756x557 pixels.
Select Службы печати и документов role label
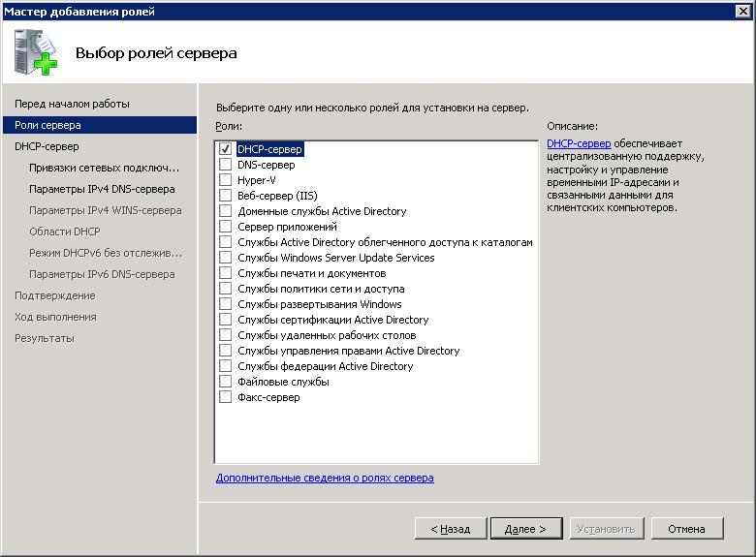pyautogui.click(x=311, y=273)
